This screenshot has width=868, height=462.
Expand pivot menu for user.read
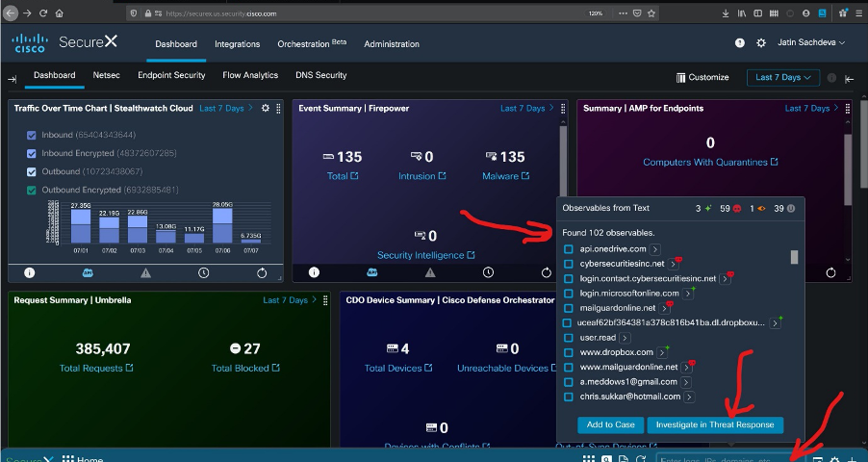tap(625, 338)
